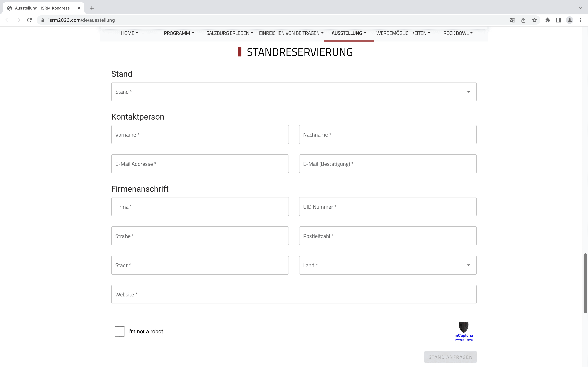Open the Rock Bowl navigation menu

pyautogui.click(x=458, y=33)
